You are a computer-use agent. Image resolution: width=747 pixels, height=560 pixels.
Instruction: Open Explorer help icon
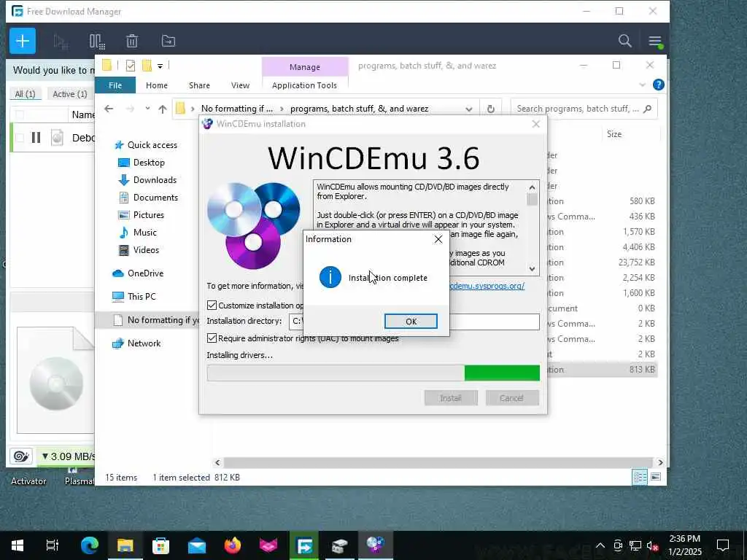click(659, 85)
